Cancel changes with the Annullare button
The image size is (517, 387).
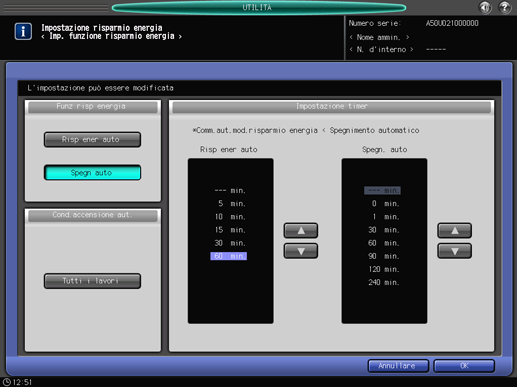click(x=398, y=366)
